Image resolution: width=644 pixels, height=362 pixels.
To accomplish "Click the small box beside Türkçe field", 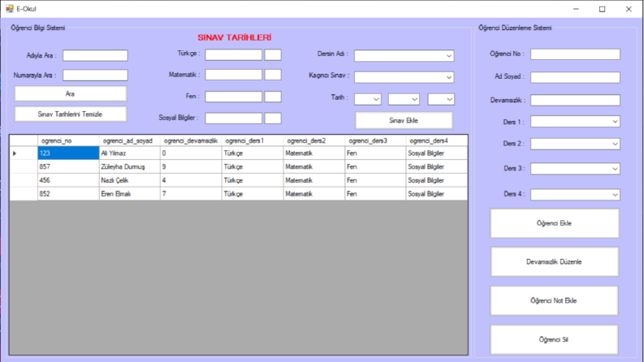I will coord(273,54).
